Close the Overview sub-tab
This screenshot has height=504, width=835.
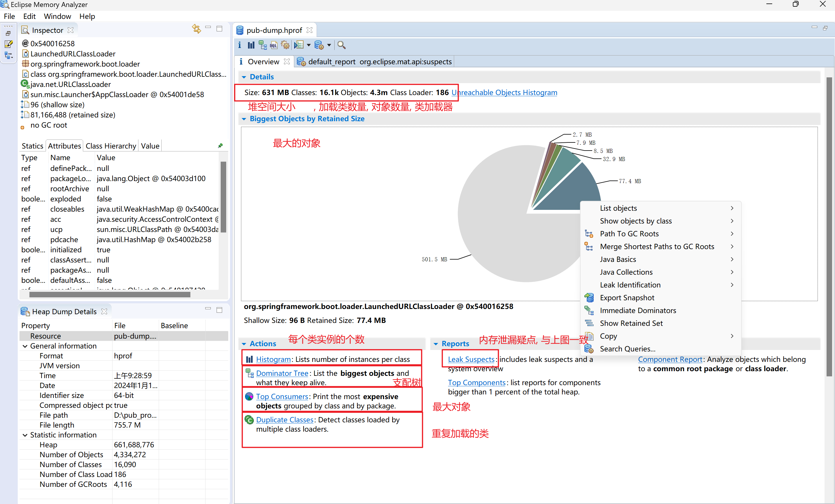click(x=287, y=62)
